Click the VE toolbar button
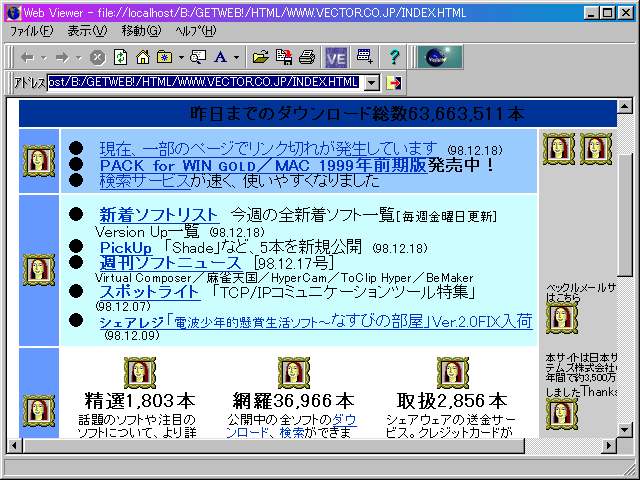Screen dimensions: 640x480 pos(336,57)
